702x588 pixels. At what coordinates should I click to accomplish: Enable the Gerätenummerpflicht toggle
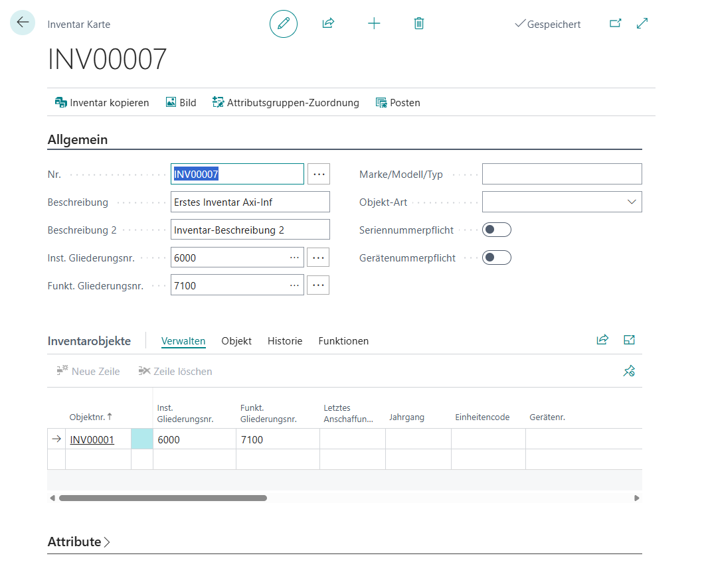[x=496, y=257]
